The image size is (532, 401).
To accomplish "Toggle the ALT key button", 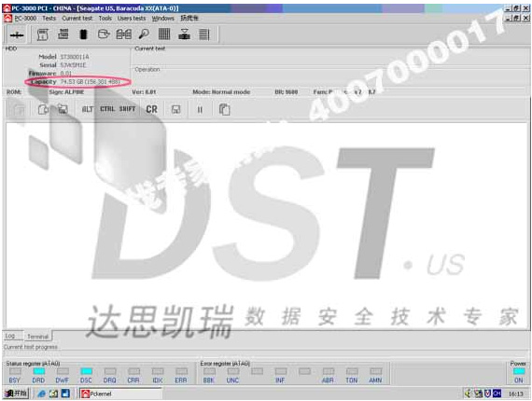I will tap(88, 109).
